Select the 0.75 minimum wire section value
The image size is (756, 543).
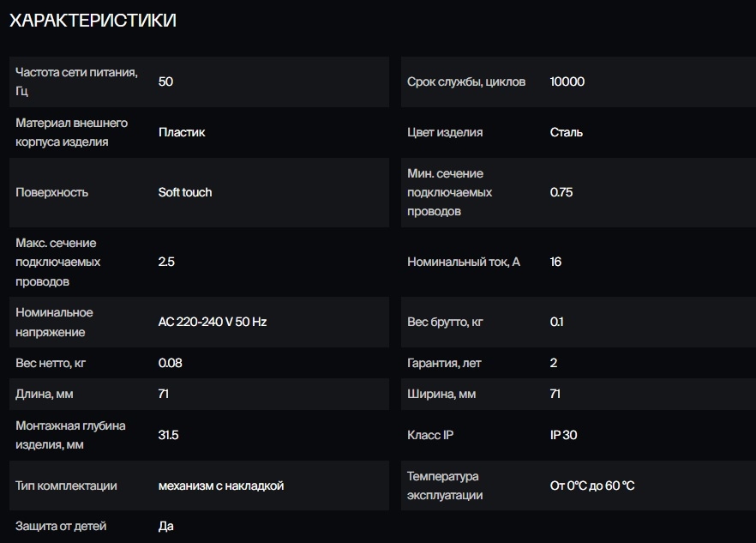[x=561, y=192]
